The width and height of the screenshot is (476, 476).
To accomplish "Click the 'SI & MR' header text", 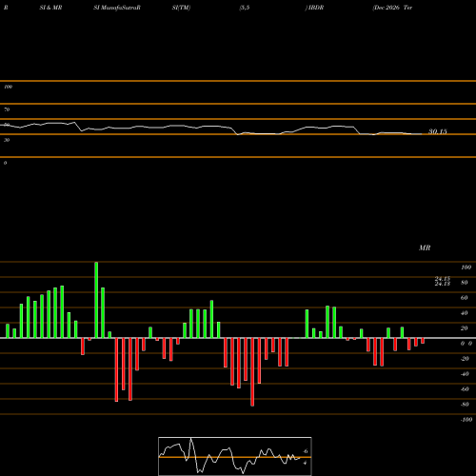I will (50, 8).
